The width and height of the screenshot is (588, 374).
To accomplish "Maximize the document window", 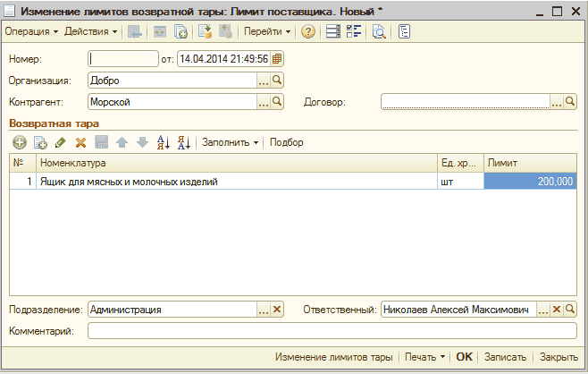I will tap(558, 12).
